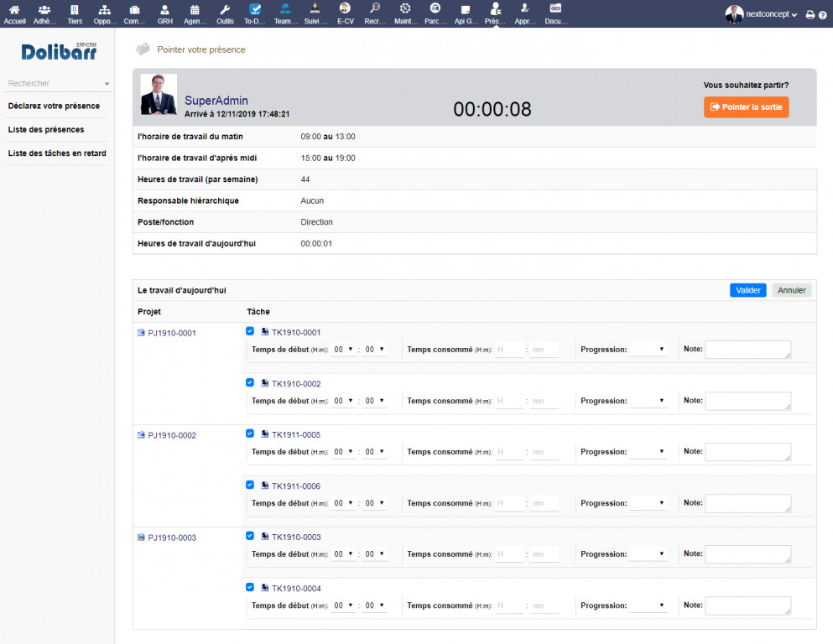Open the Outils wrench icon
Viewport: 833px width, 644px height.
click(x=225, y=9)
